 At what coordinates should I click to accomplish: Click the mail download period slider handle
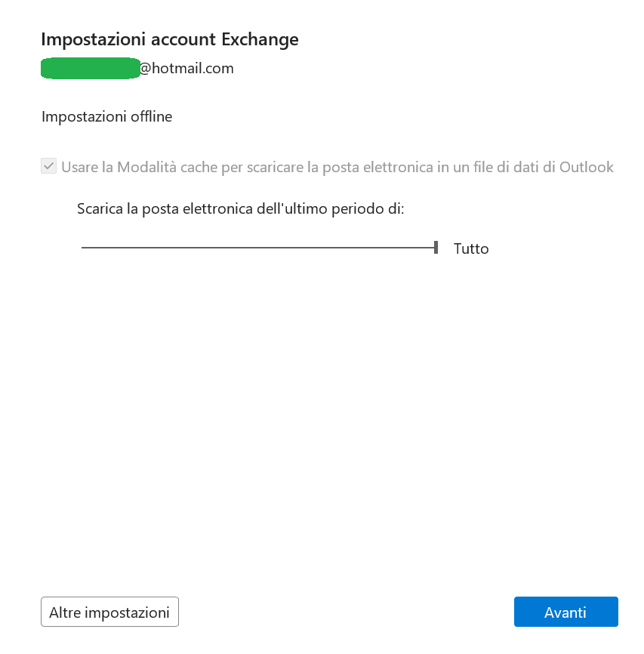pyautogui.click(x=436, y=248)
